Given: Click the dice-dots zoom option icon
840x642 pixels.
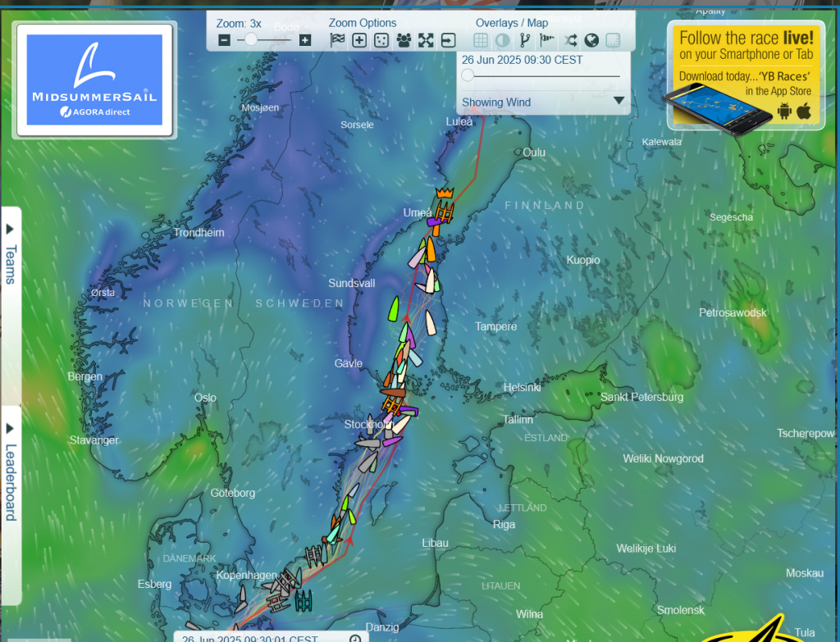Looking at the screenshot, I should click(381, 40).
